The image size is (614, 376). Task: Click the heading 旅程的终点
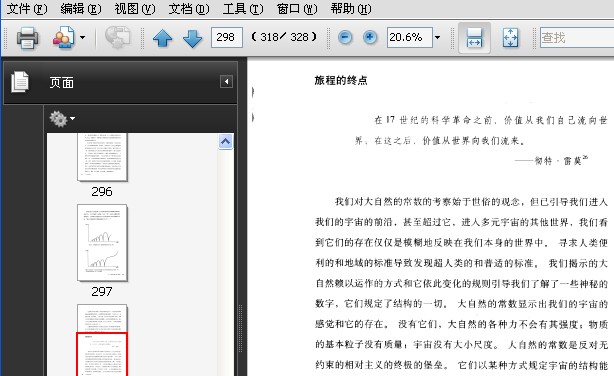[341, 80]
